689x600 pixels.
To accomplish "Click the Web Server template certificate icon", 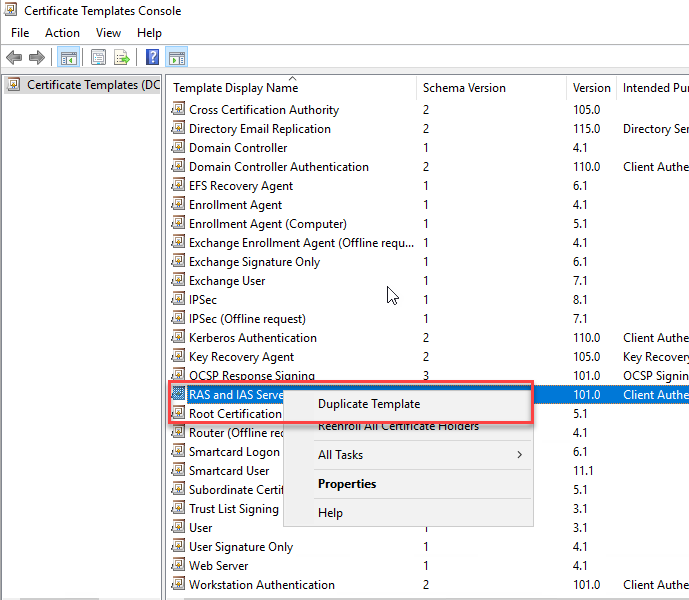I will (179, 566).
